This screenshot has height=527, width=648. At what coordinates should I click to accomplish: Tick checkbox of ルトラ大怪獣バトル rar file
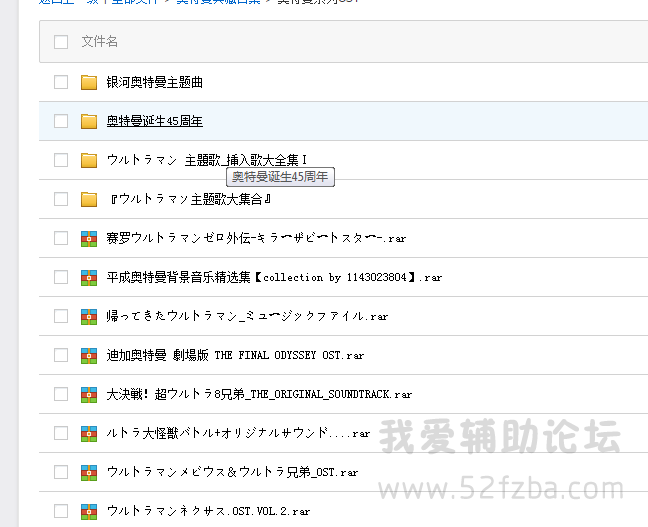[x=61, y=433]
